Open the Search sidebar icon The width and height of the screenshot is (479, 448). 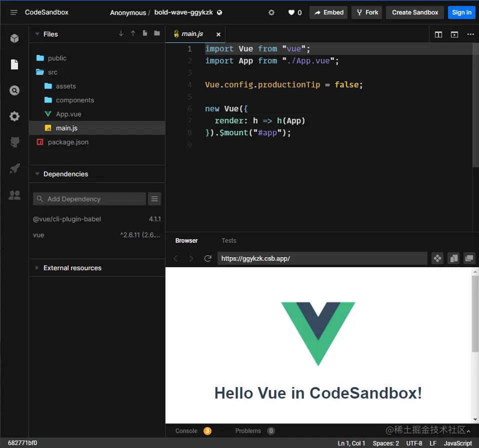point(14,90)
